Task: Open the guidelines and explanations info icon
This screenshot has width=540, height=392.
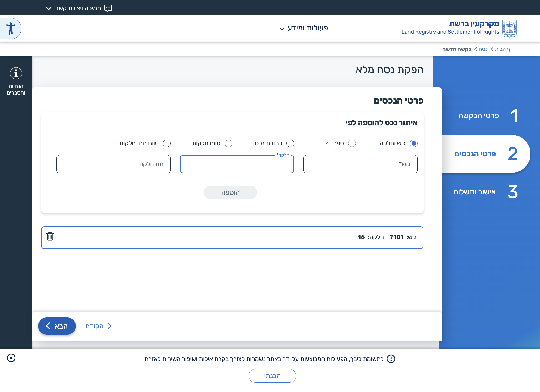Action: 16,73
